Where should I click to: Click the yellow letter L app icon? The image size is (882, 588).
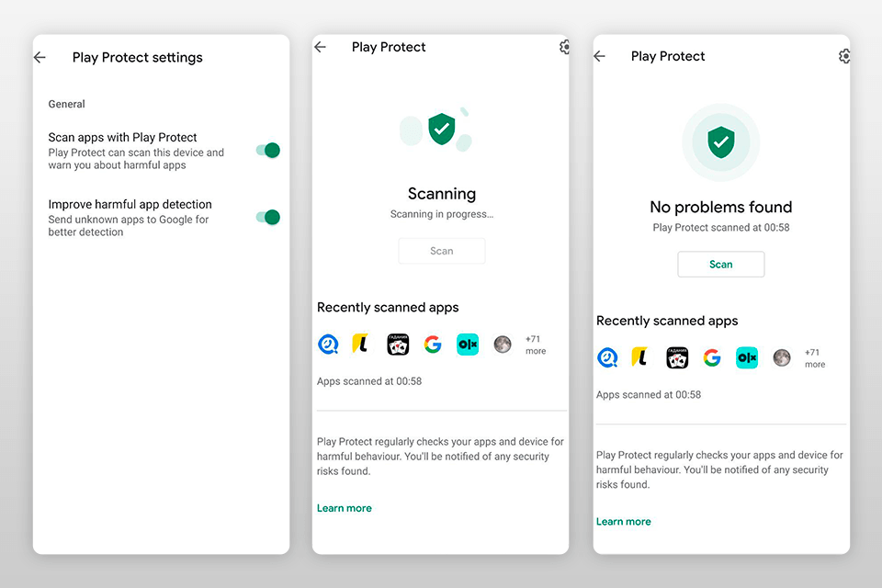(361, 343)
